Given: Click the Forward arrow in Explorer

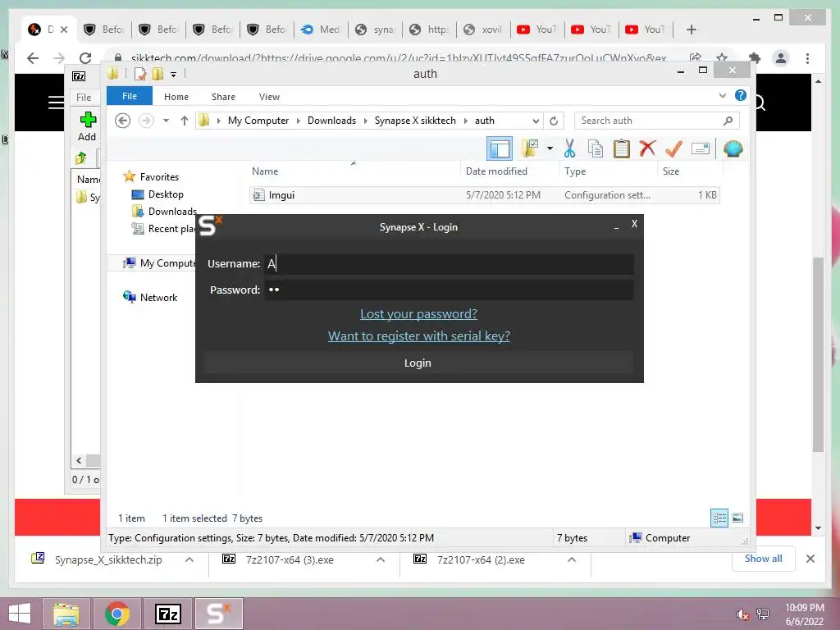Looking at the screenshot, I should 146,121.
